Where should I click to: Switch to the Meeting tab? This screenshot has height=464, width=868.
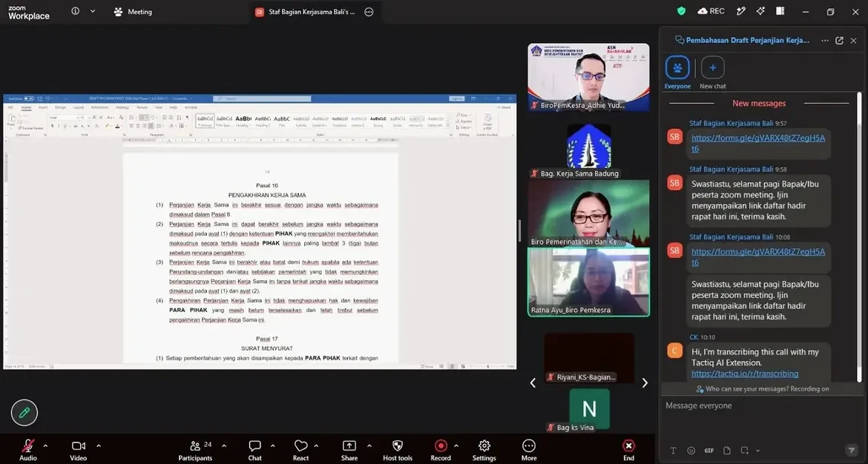pos(133,12)
